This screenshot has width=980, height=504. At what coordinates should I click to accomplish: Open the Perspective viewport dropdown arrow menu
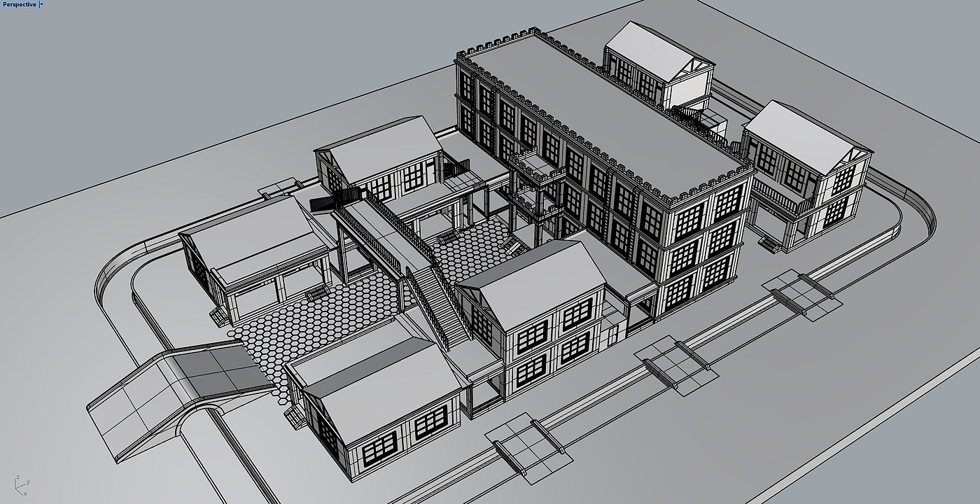(x=41, y=4)
